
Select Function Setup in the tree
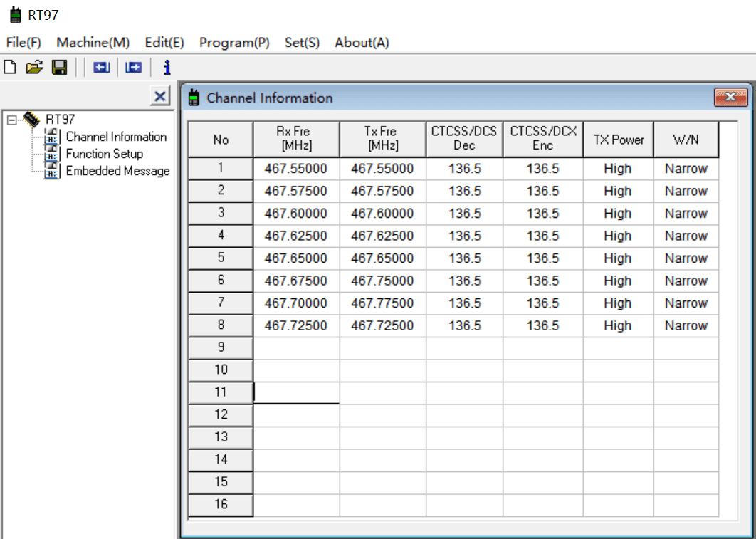104,154
